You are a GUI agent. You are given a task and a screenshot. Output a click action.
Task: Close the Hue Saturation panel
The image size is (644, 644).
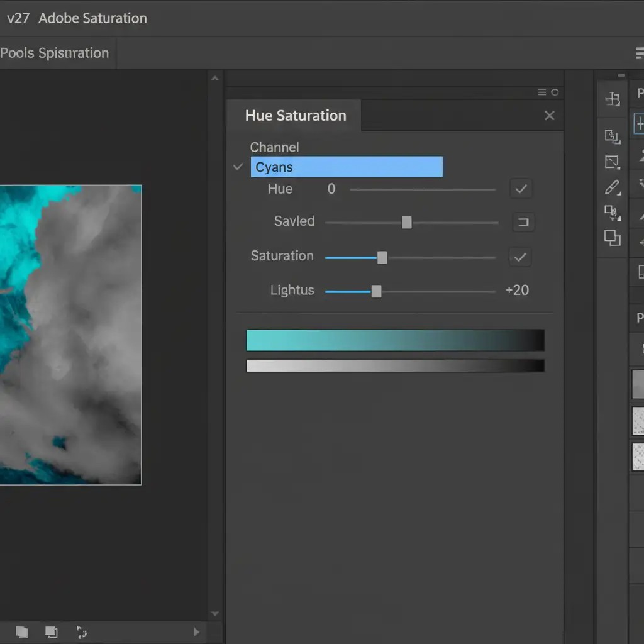(549, 116)
